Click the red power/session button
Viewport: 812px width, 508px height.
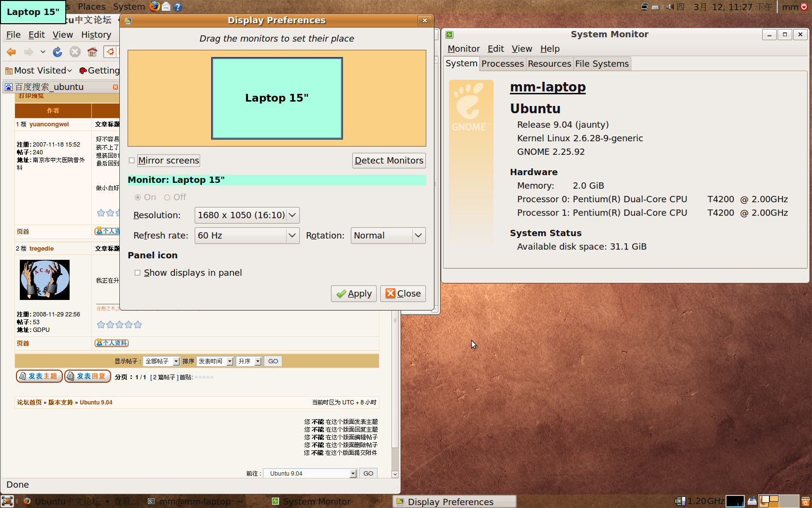point(804,7)
